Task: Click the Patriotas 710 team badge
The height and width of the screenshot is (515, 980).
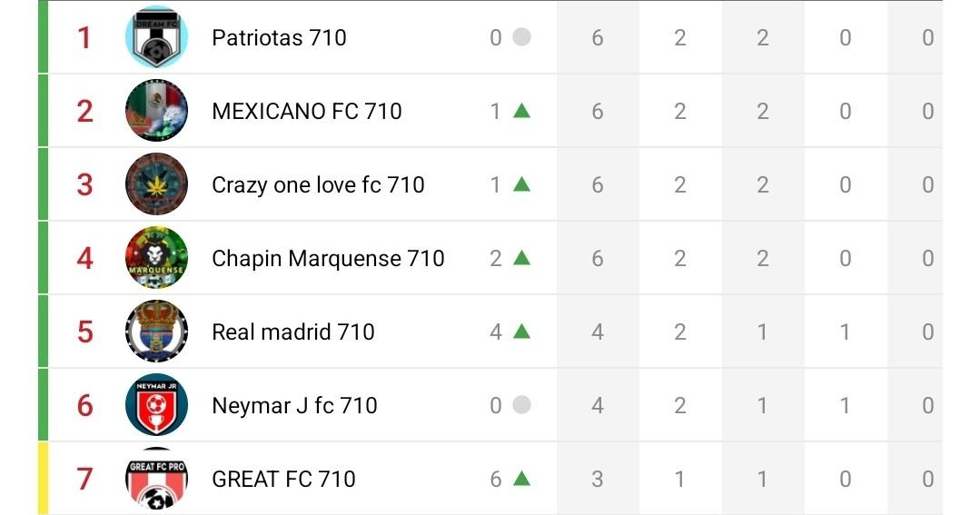Action: [x=156, y=37]
